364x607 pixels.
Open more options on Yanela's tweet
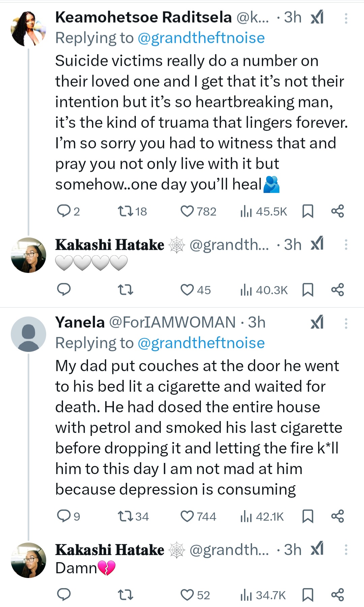[346, 323]
